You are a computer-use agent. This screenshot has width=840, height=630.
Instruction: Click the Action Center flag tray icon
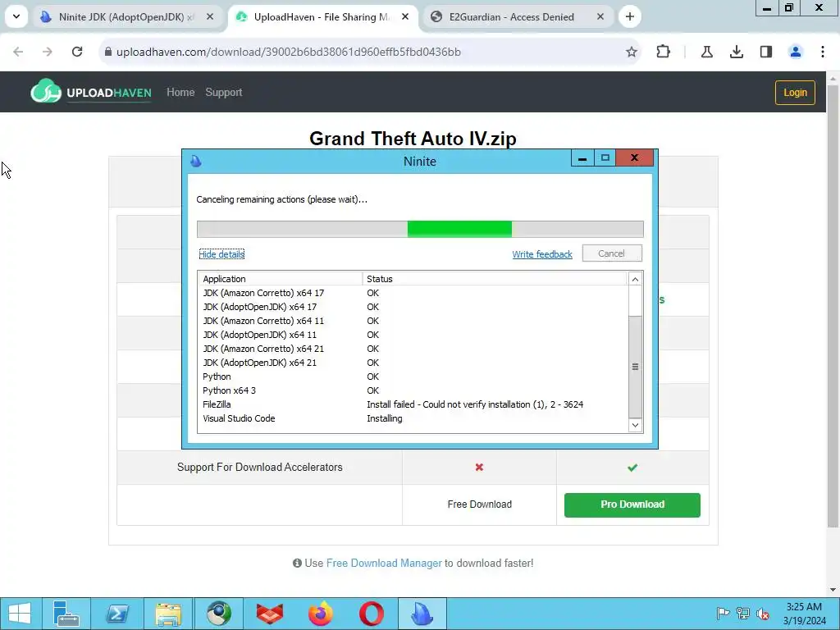coord(723,614)
